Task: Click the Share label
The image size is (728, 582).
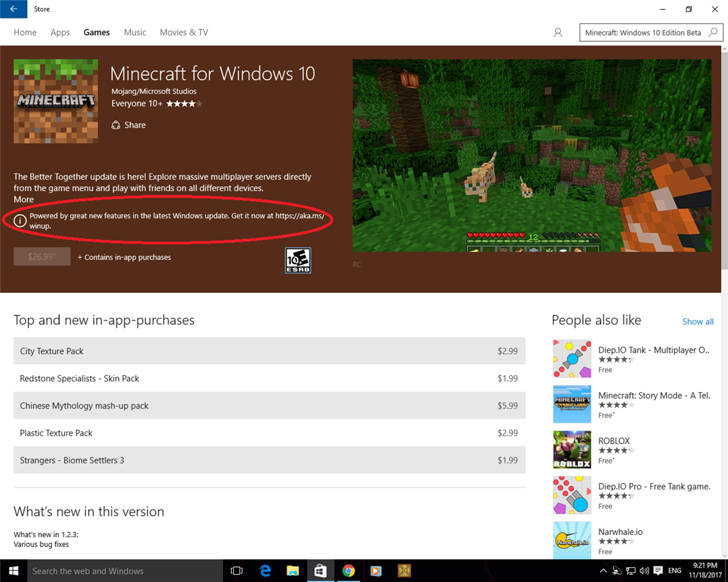Action: click(x=135, y=125)
